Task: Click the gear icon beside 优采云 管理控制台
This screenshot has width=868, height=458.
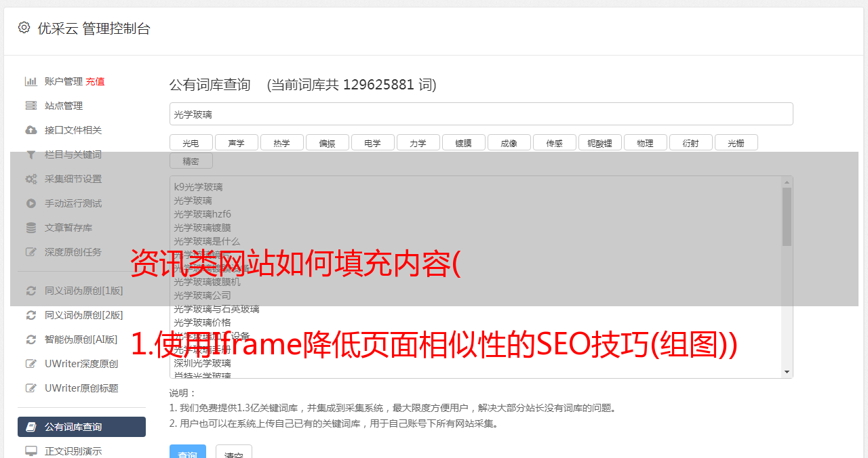Action: (24, 28)
